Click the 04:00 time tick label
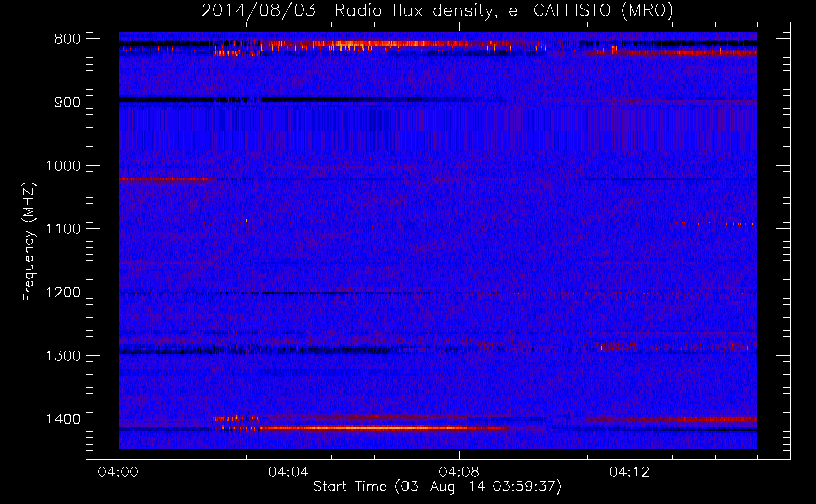This screenshot has width=816, height=504. click(x=119, y=472)
